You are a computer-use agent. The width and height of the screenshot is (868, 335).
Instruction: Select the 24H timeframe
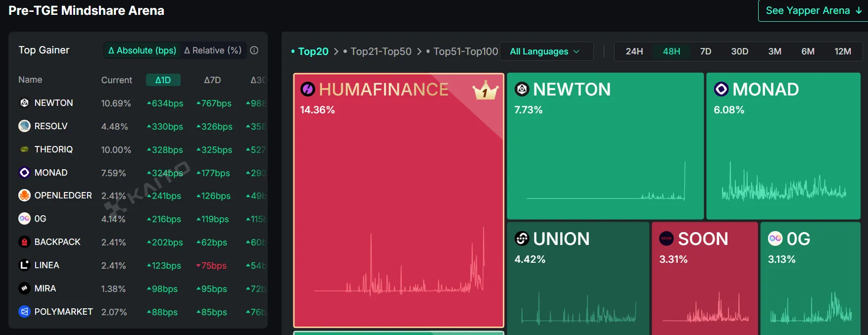point(634,51)
